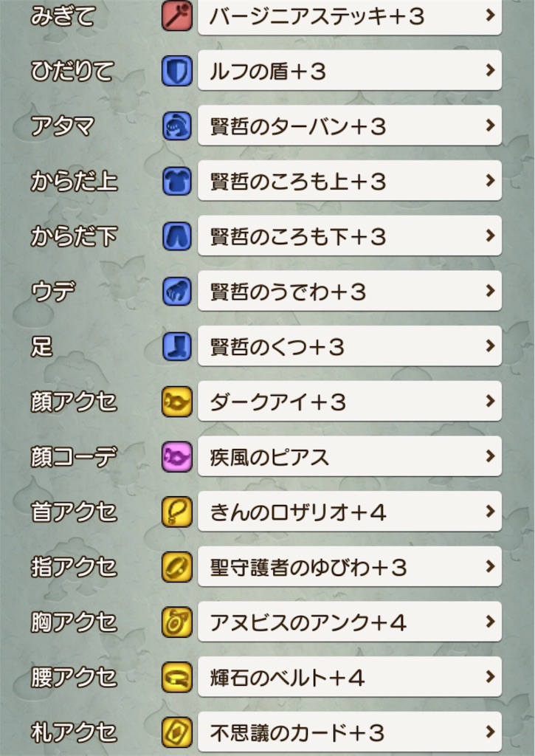This screenshot has width=535, height=756.
Task: Select the rosary icon next to きんのロザリオ＋４
Action: [176, 511]
